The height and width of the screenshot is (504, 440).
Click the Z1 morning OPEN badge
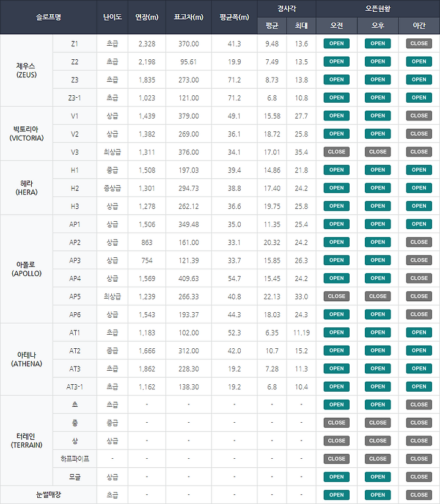[337, 43]
